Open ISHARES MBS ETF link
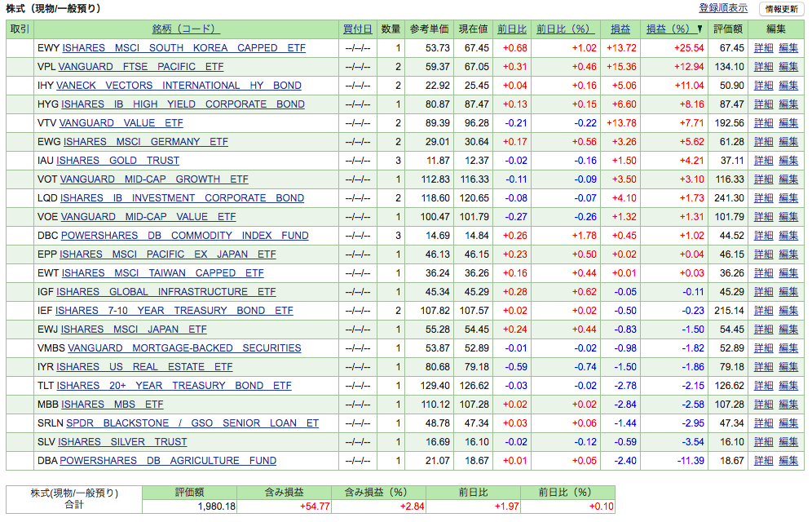 click(112, 405)
